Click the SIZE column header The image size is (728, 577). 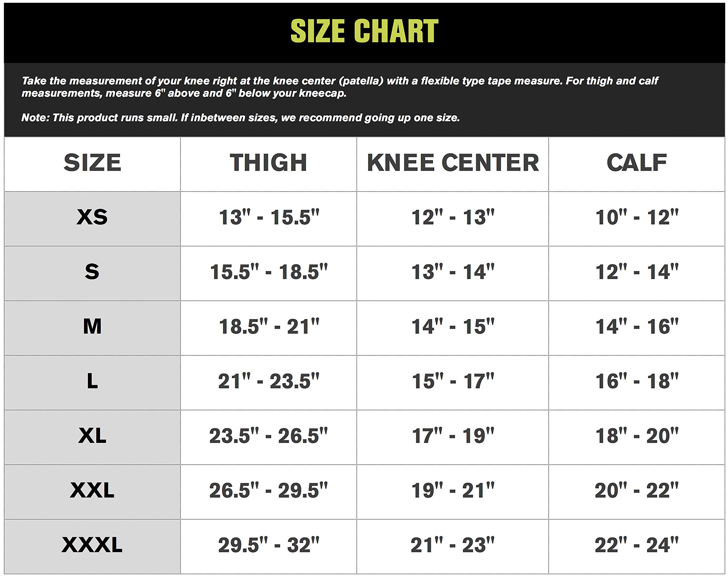[92, 163]
